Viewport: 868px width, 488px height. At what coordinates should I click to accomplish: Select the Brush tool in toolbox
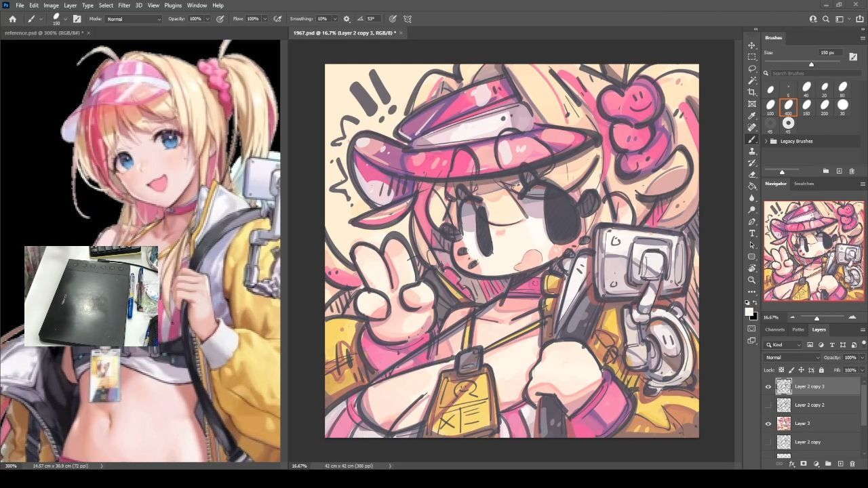751,140
